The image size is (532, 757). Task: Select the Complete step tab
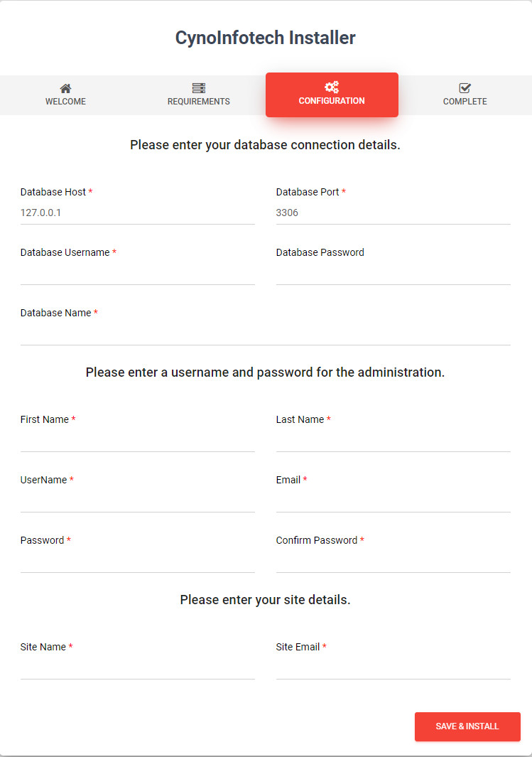point(465,95)
